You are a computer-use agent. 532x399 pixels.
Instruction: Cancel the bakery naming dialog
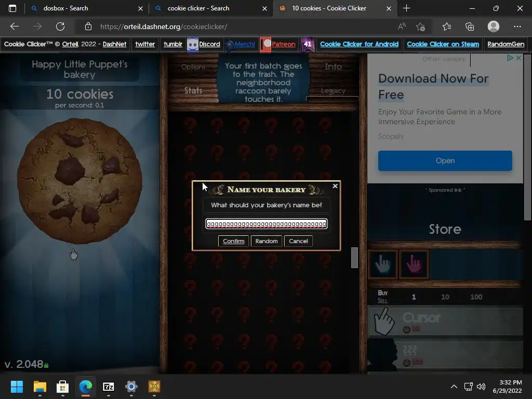pos(298,241)
